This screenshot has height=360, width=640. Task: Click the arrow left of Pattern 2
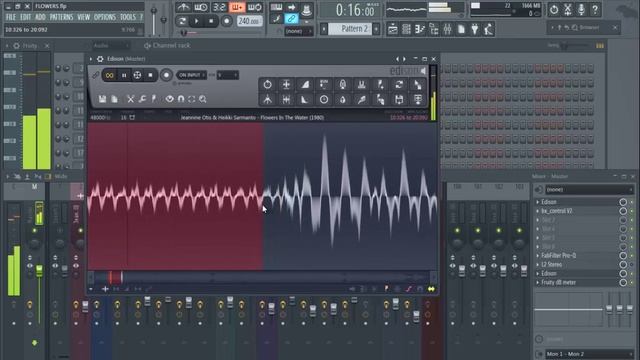(324, 29)
